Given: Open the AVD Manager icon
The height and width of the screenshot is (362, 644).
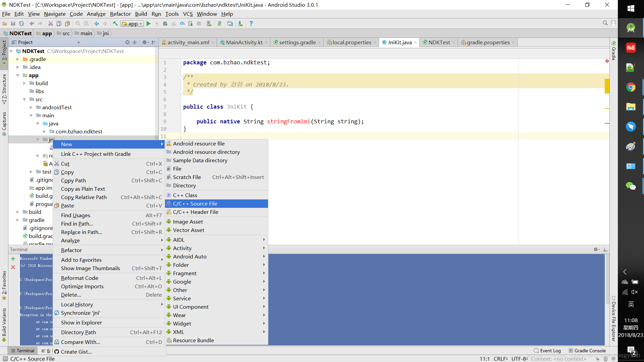Looking at the screenshot, I should (209, 24).
